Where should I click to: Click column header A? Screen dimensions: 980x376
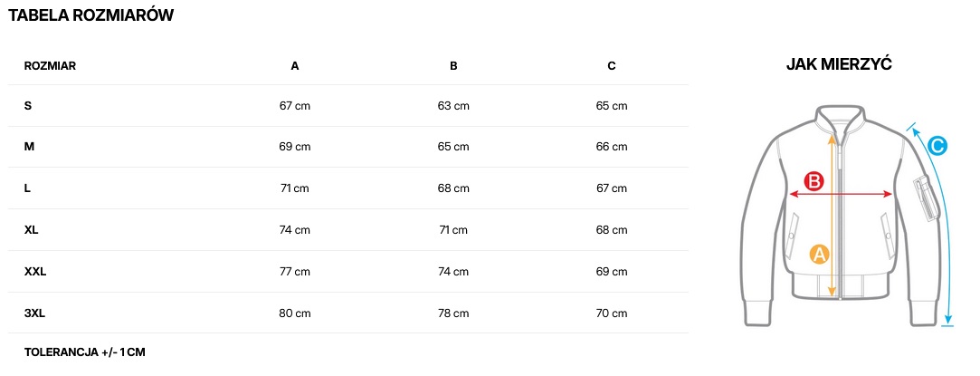295,65
